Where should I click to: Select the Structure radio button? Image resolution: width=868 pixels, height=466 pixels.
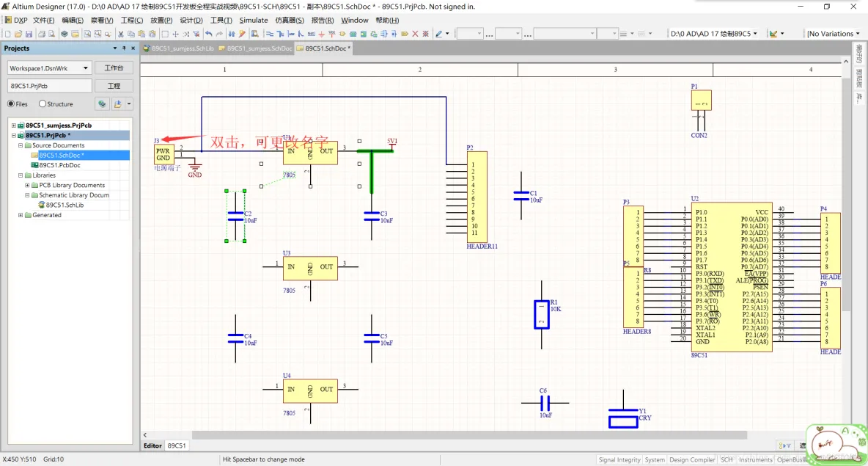tap(42, 103)
